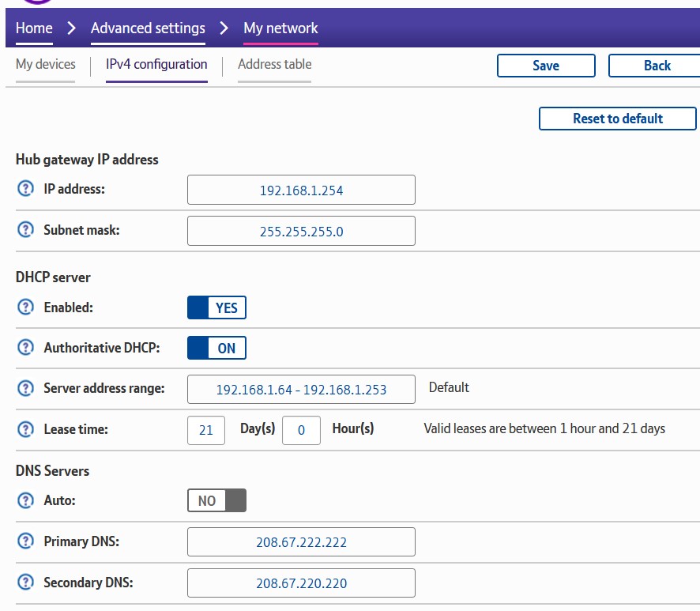This screenshot has height=611, width=700.
Task: Open help for DHCP Enabled setting
Action: [x=26, y=307]
